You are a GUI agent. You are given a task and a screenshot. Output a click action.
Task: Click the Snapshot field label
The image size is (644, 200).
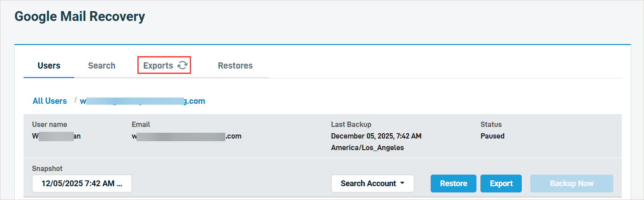[47, 169]
